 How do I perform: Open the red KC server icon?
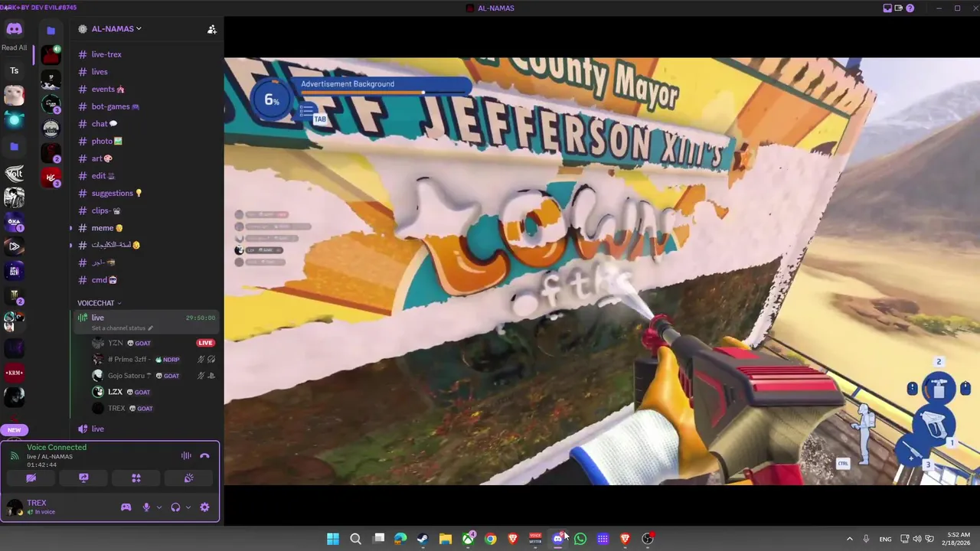click(x=51, y=177)
